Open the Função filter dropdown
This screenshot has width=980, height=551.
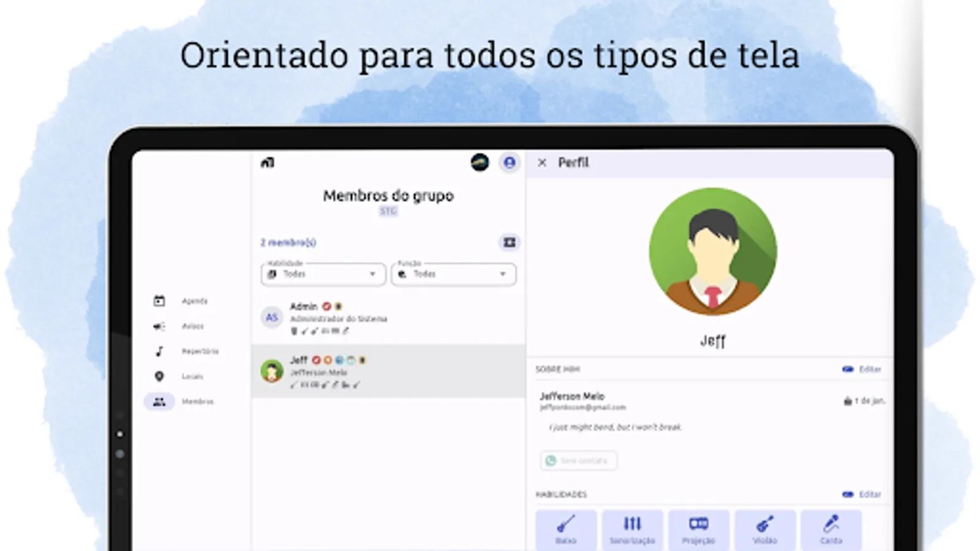[454, 274]
